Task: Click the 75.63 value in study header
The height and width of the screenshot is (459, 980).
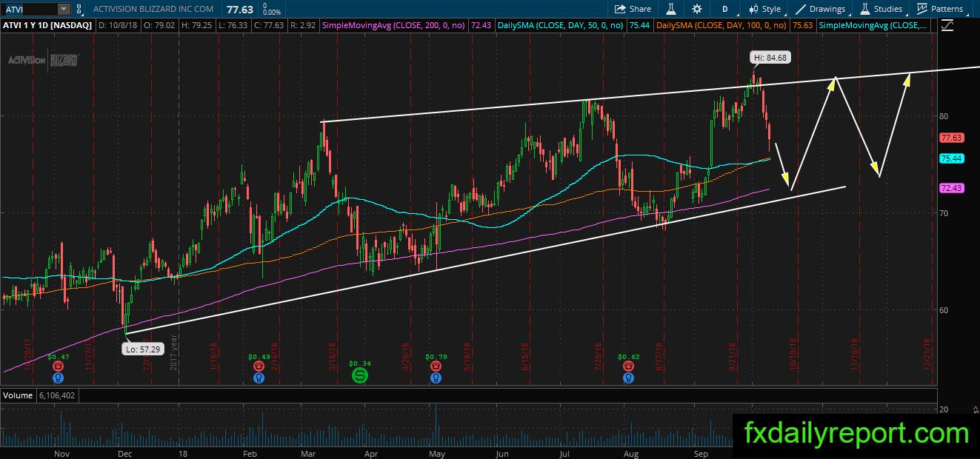Action: point(801,25)
